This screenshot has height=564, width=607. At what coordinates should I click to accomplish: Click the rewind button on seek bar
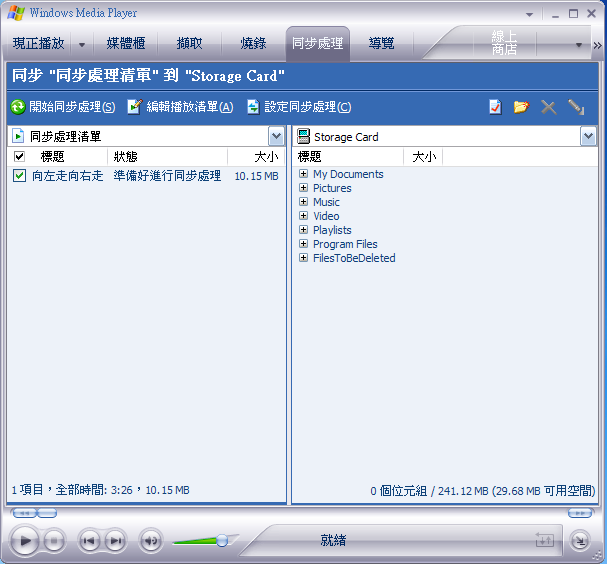click(x=25, y=513)
